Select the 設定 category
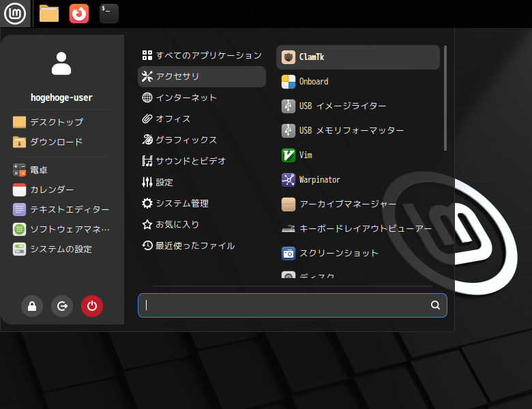The height and width of the screenshot is (409, 532). (x=202, y=183)
